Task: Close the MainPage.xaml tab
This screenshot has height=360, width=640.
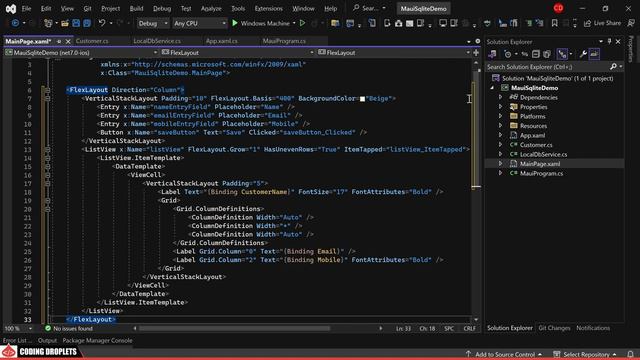Action: (68, 41)
